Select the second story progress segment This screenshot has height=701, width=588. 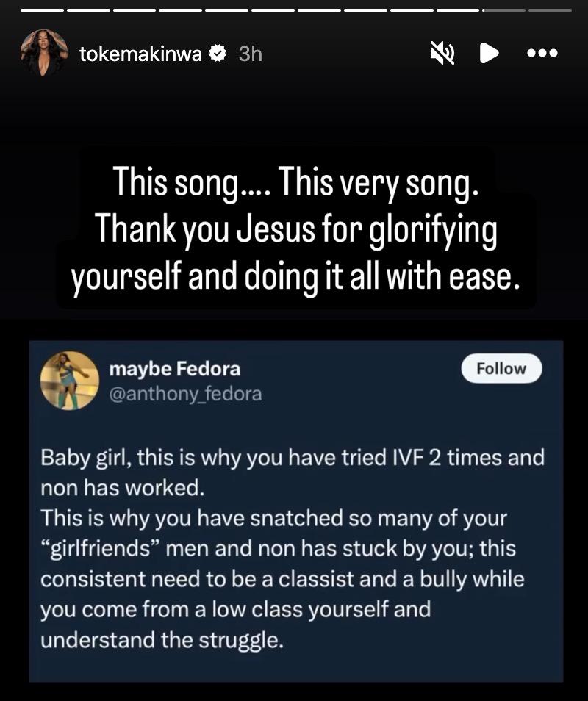[87, 10]
